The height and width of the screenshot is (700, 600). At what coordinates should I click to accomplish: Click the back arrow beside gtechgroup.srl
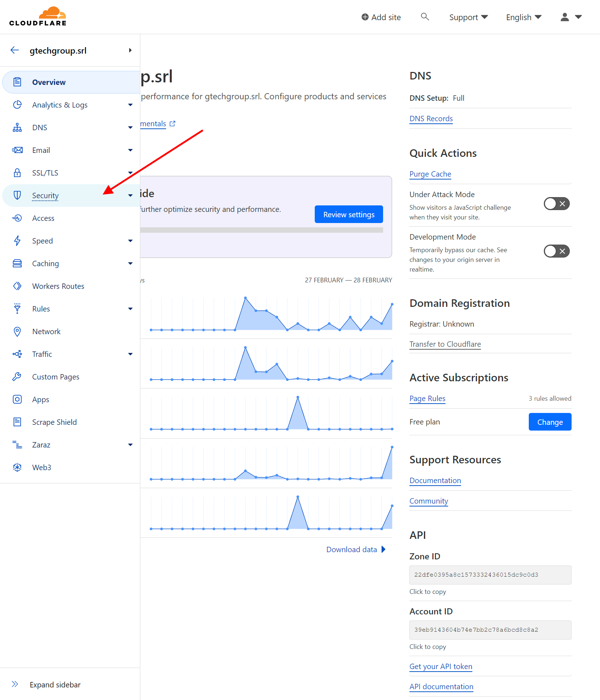pos(15,50)
